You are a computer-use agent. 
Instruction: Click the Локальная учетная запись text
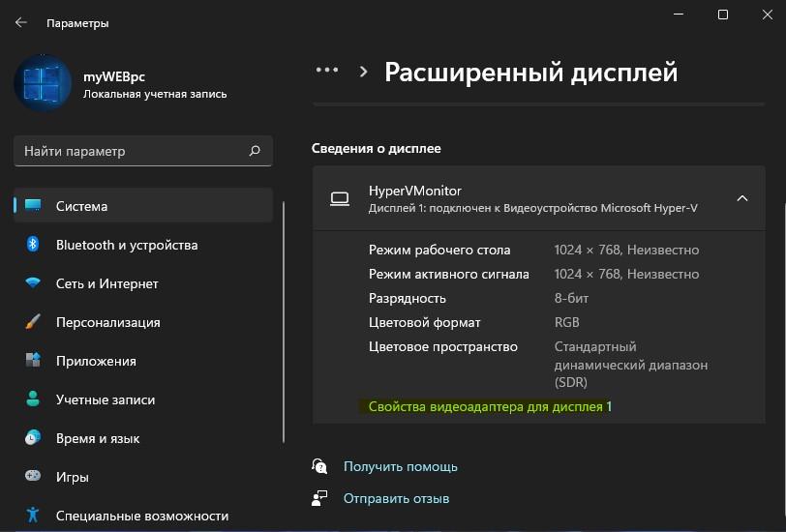[155, 94]
